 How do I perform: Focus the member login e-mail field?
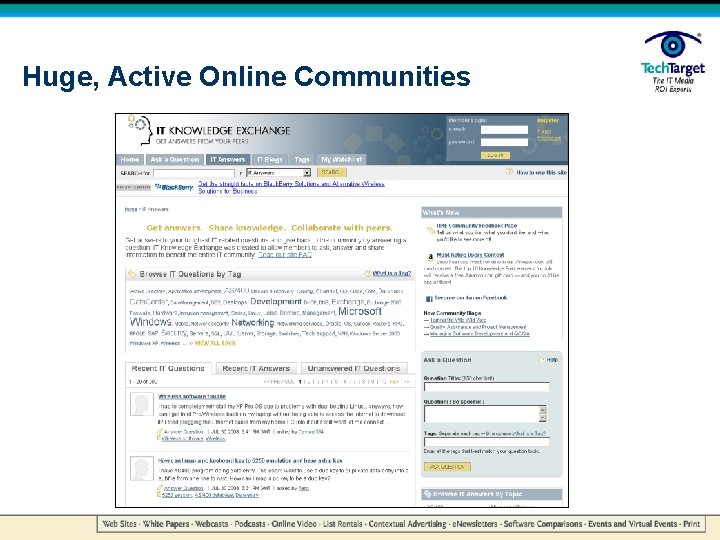click(504, 129)
